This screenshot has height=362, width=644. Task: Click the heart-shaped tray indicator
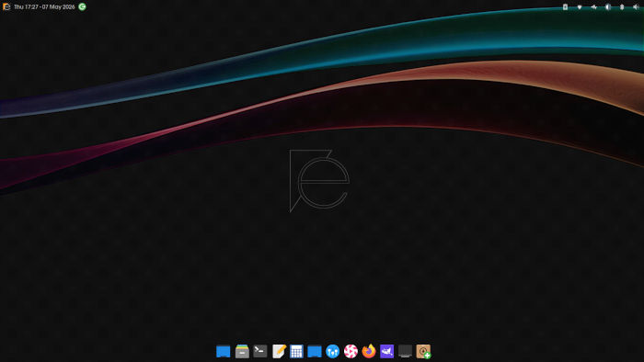580,7
